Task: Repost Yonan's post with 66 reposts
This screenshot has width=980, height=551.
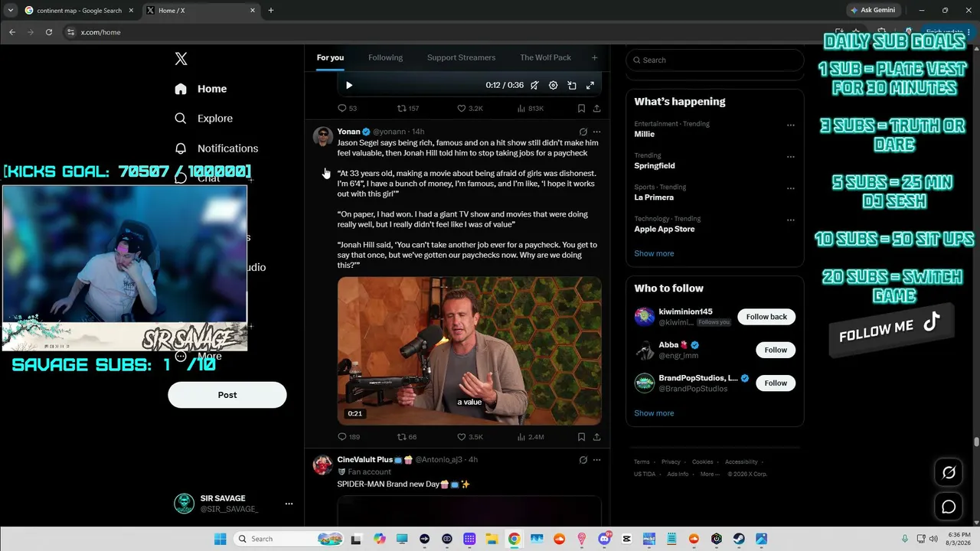Action: tap(407, 437)
